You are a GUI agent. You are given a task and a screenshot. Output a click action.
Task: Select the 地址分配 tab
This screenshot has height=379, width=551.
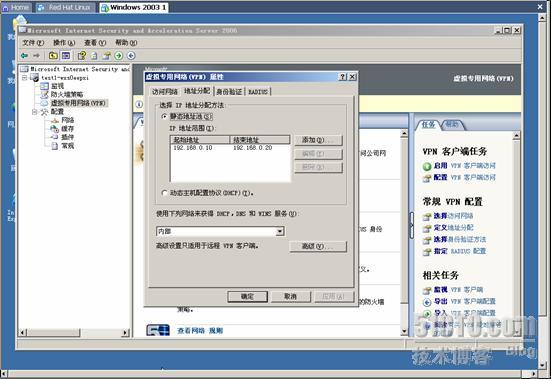pyautogui.click(x=197, y=91)
